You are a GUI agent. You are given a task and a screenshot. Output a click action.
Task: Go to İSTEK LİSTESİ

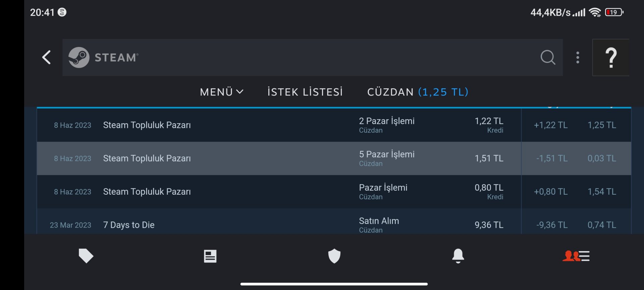click(305, 92)
